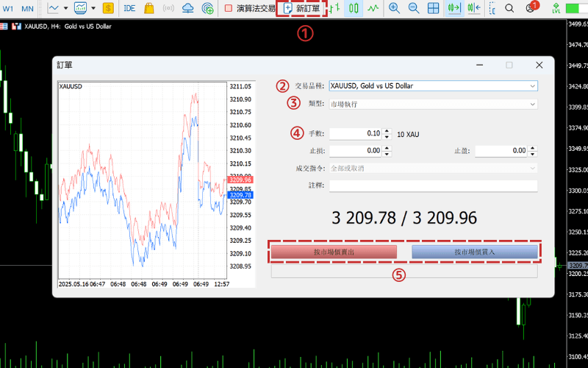The width and height of the screenshot is (588, 368).
Task: Click the zoom out magnifier icon
Action: click(x=414, y=8)
